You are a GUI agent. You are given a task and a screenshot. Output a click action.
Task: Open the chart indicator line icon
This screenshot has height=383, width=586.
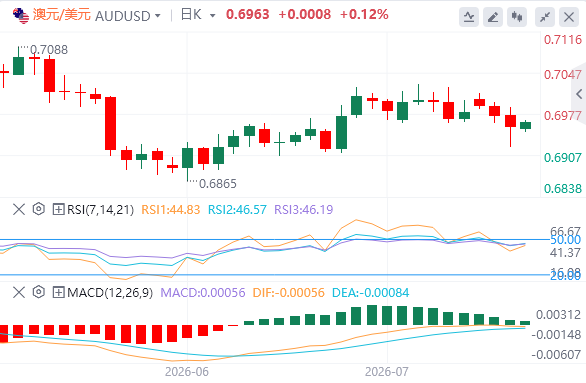pyautogui.click(x=469, y=17)
